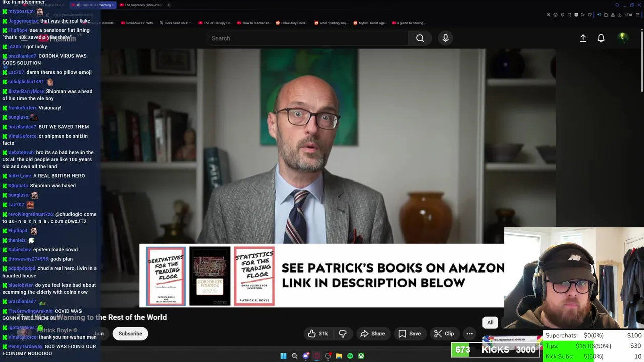Open 'How to Butcher Yo...' bookmark
The image size is (644, 362).
(x=254, y=23)
